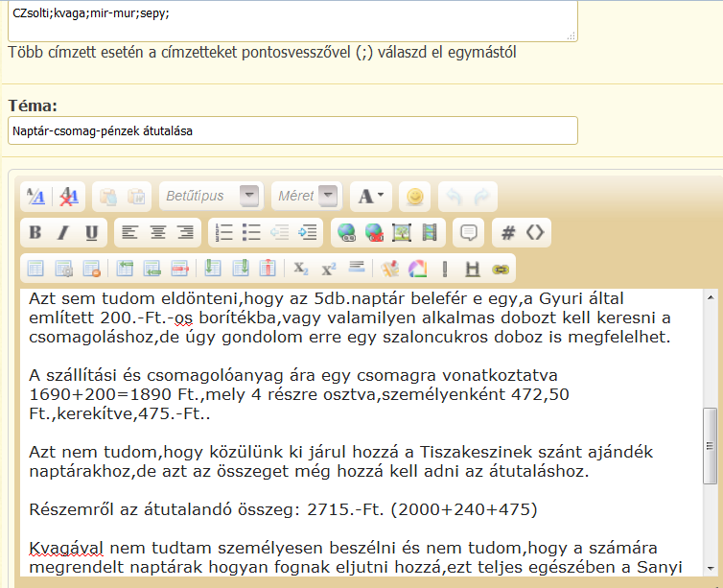
Task: Apply superscript formatting
Action: pyautogui.click(x=328, y=269)
